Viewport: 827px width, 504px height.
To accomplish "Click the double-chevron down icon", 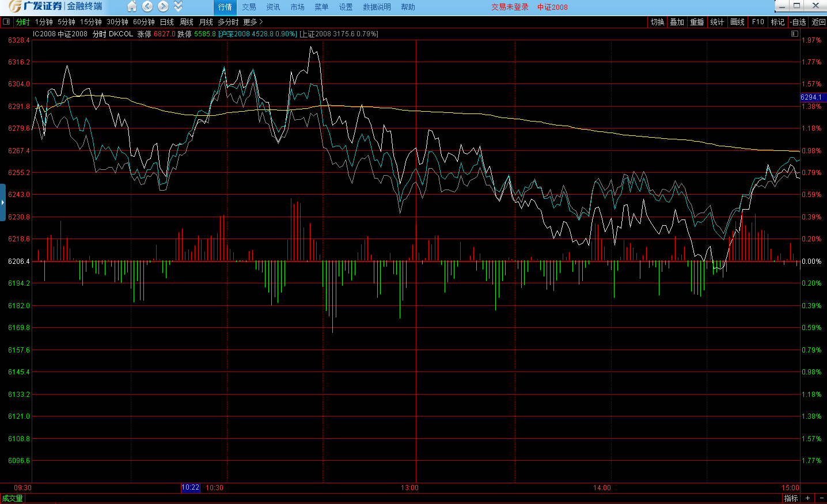I will click(178, 6).
